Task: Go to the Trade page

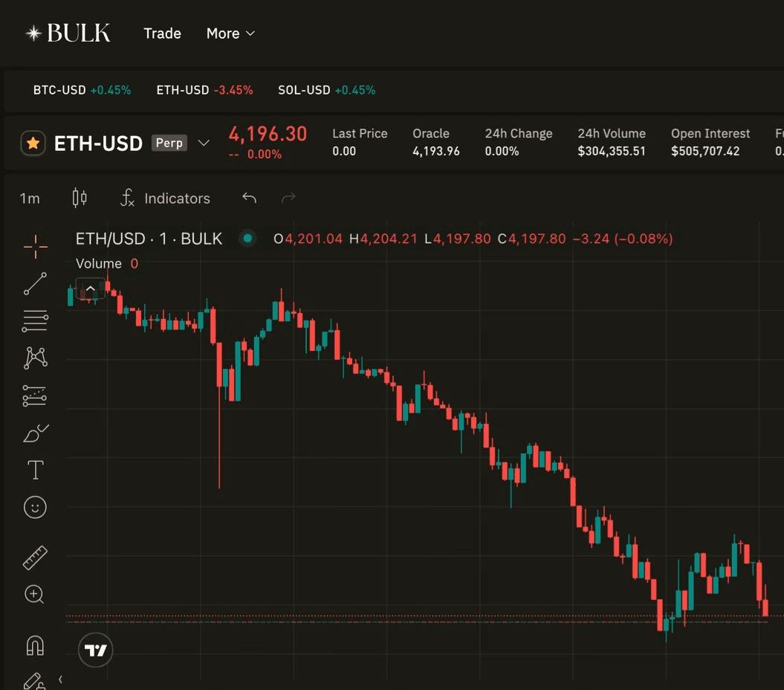Action: pos(162,33)
